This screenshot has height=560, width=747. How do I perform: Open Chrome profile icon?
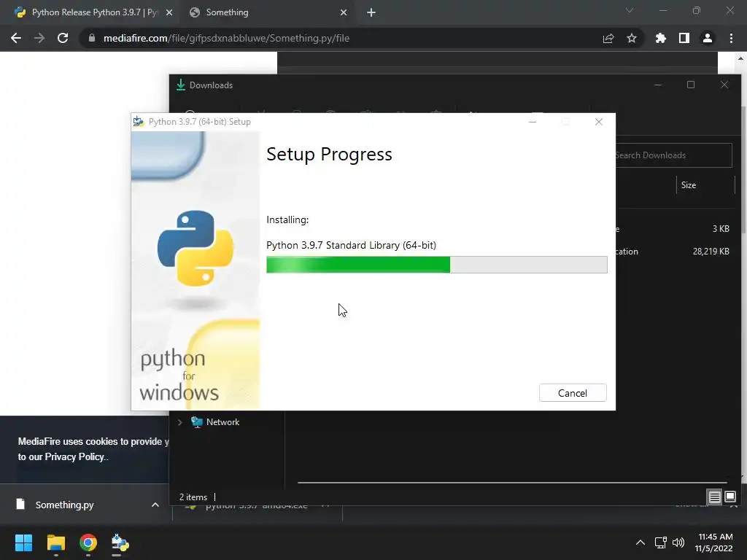708,38
